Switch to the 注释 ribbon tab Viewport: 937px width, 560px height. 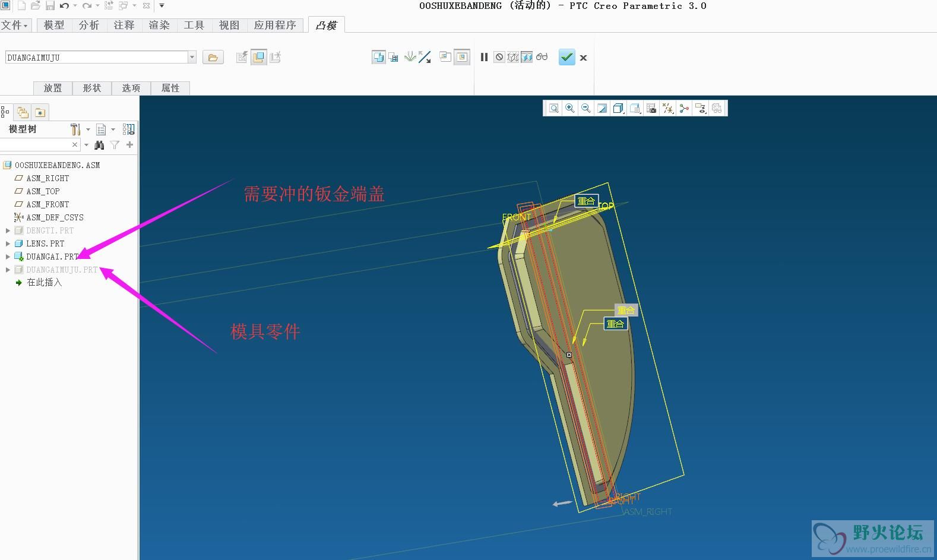click(x=124, y=25)
